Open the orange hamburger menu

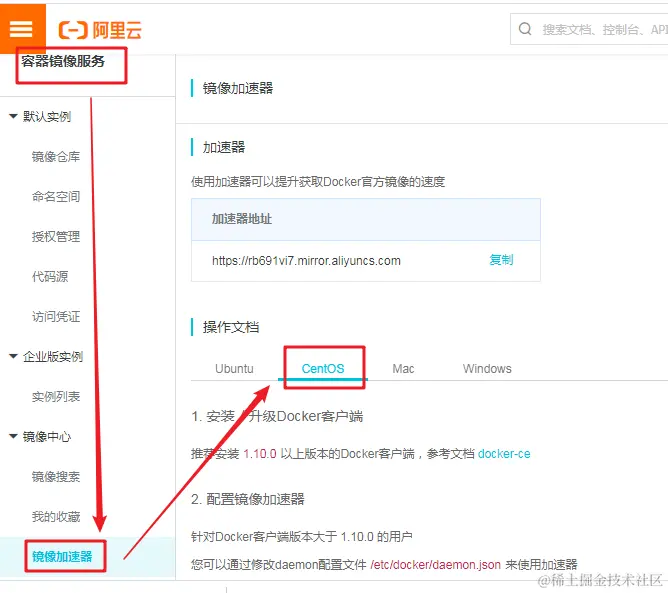coord(22,28)
